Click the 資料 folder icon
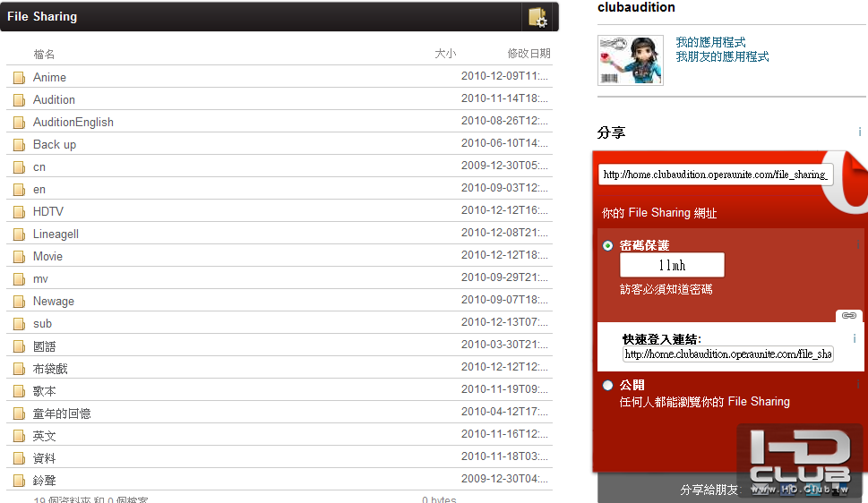The width and height of the screenshot is (868, 503). [x=20, y=458]
